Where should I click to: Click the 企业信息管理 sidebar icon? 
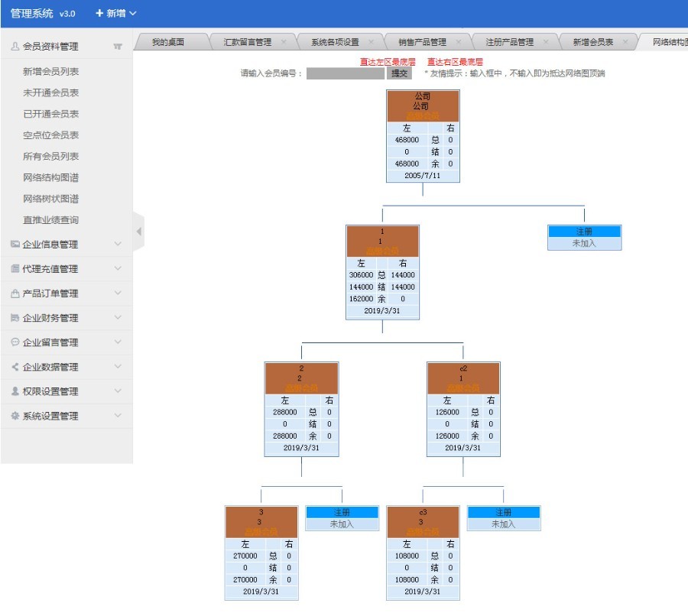click(17, 244)
